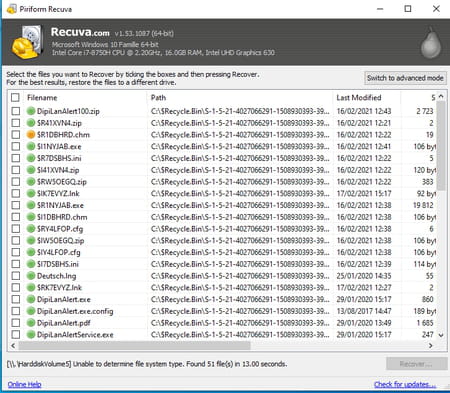Click the Recuva hard-hat logo icon
Image resolution: width=450 pixels, height=393 pixels.
[27, 43]
